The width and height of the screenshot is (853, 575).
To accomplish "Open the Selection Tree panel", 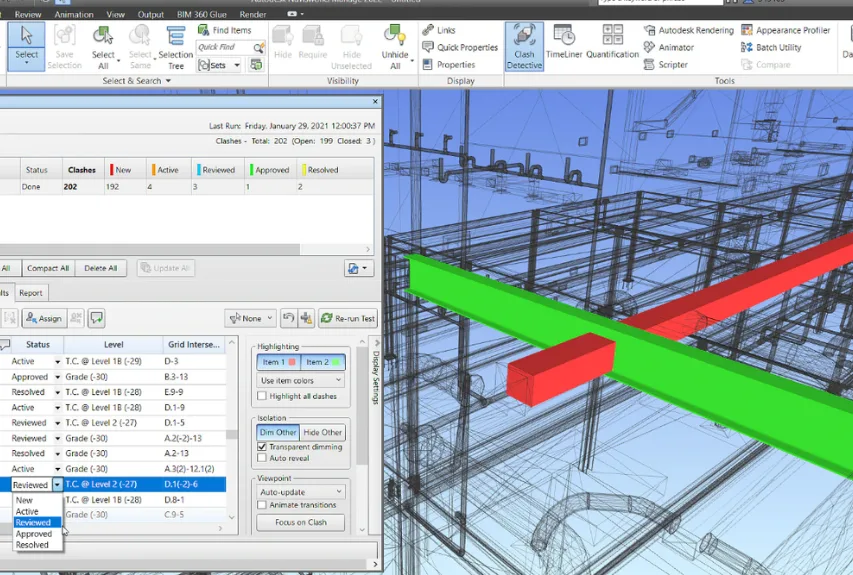I will (x=176, y=47).
